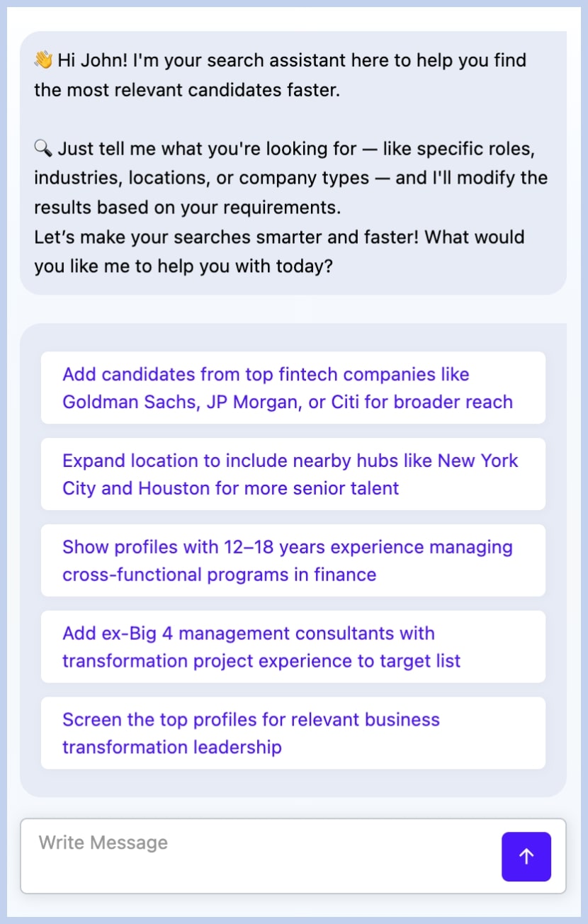Click the magnifying glass emoji

(x=43, y=149)
